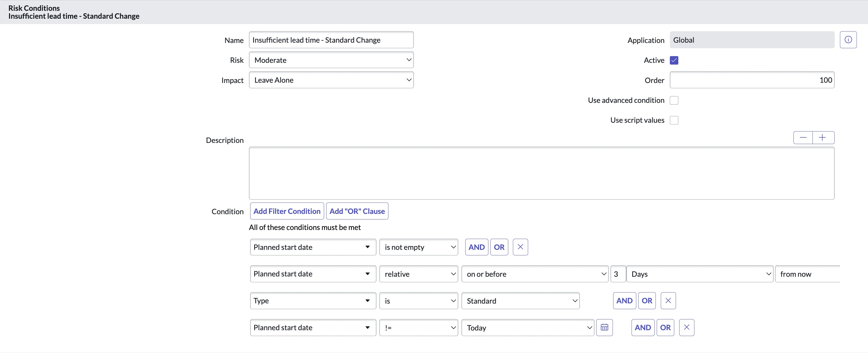Screen dimensions: 868x353
Task: Open the Today value dropdown
Action: coord(528,327)
